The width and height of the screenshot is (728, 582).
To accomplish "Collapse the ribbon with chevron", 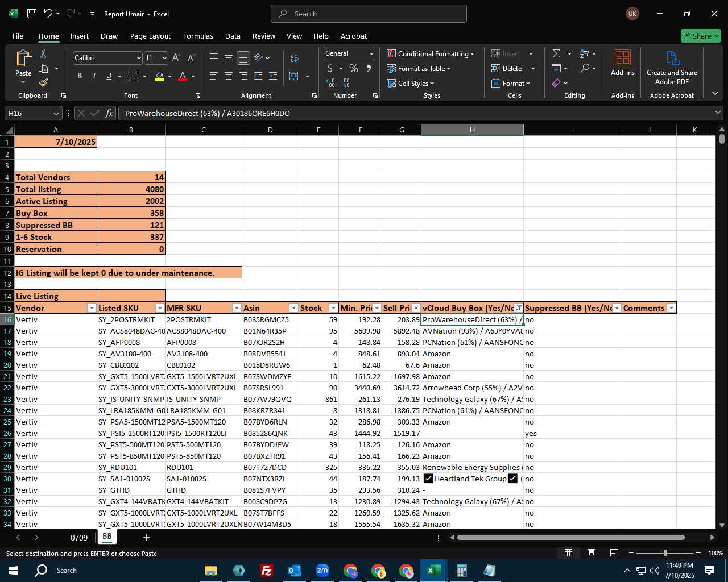I will point(715,93).
